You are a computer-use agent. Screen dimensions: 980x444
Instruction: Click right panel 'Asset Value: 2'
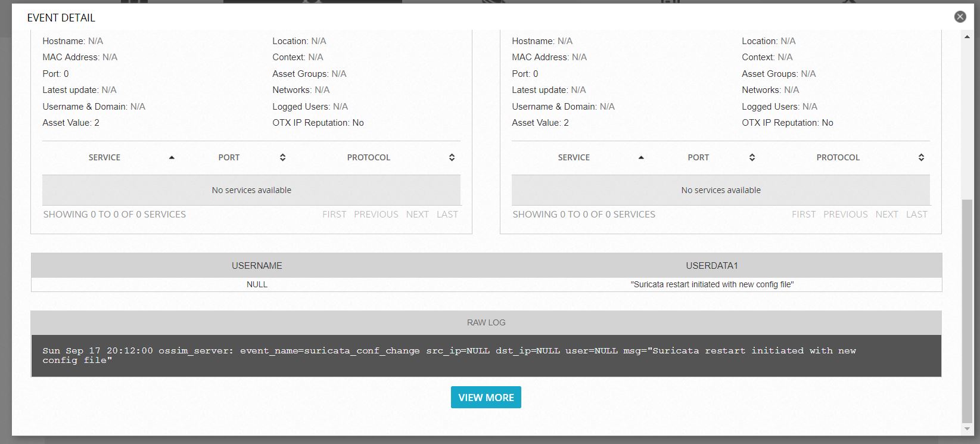tap(540, 123)
